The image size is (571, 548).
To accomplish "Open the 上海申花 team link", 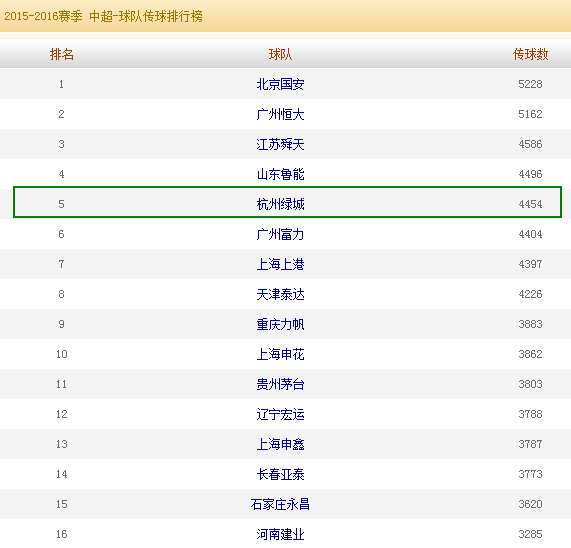I will pyautogui.click(x=280, y=354).
